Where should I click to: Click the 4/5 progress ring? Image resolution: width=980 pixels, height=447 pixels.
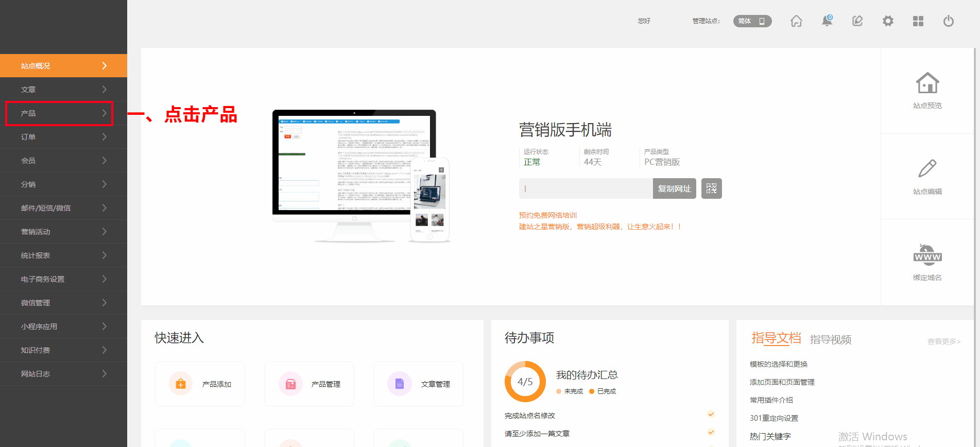525,382
